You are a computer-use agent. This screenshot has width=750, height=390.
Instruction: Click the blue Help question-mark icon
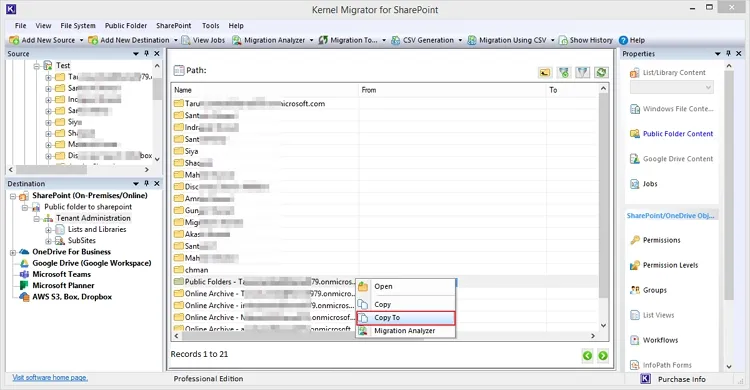click(623, 40)
